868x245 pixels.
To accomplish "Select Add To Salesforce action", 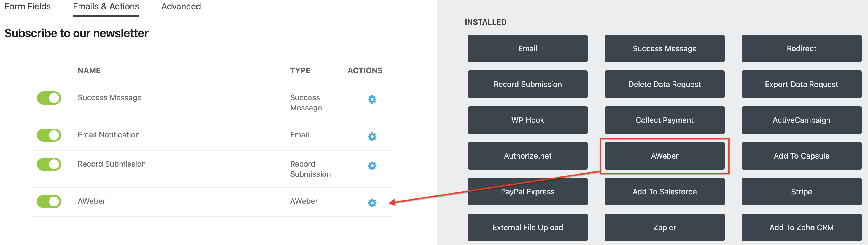I will [x=664, y=192].
